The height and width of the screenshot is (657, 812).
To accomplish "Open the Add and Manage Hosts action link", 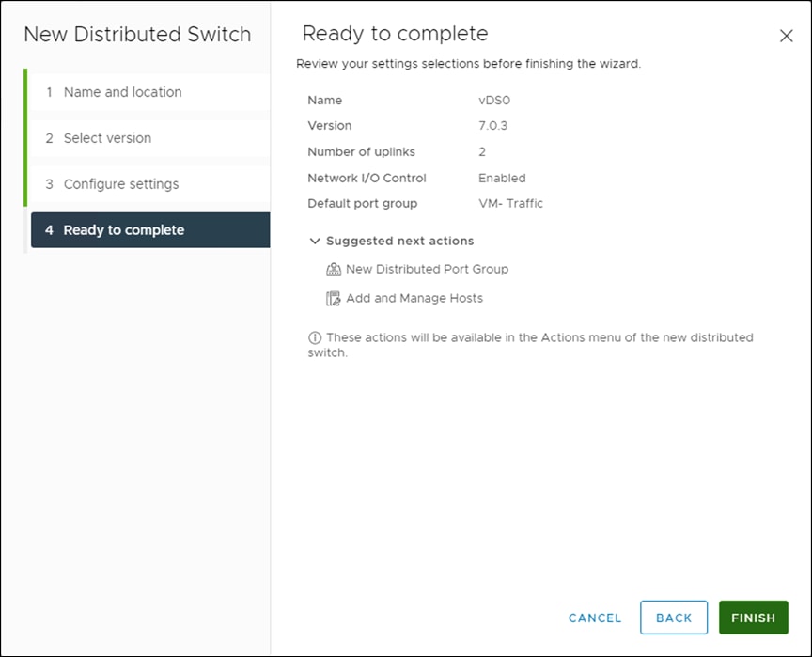I will click(x=414, y=298).
